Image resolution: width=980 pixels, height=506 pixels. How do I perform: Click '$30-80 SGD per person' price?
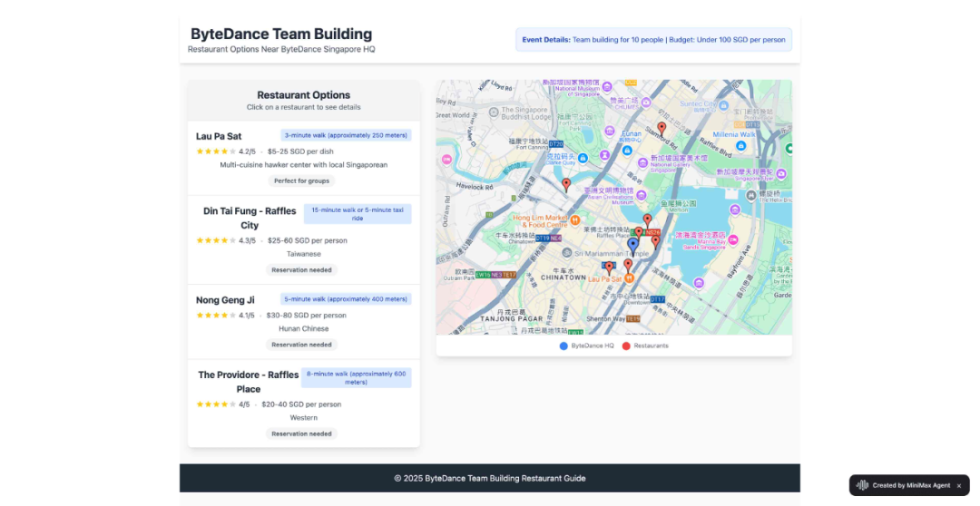[307, 316]
